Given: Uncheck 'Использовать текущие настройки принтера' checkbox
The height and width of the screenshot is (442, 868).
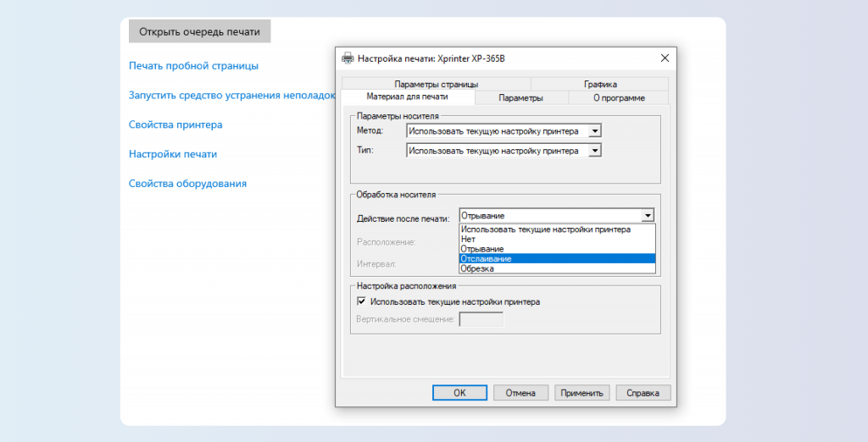Looking at the screenshot, I should point(362,301).
